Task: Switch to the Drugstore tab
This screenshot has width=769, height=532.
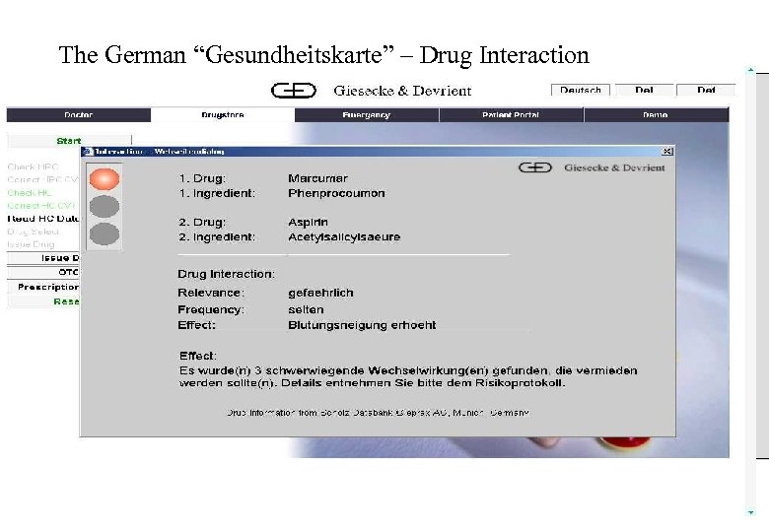Action: coord(223,114)
